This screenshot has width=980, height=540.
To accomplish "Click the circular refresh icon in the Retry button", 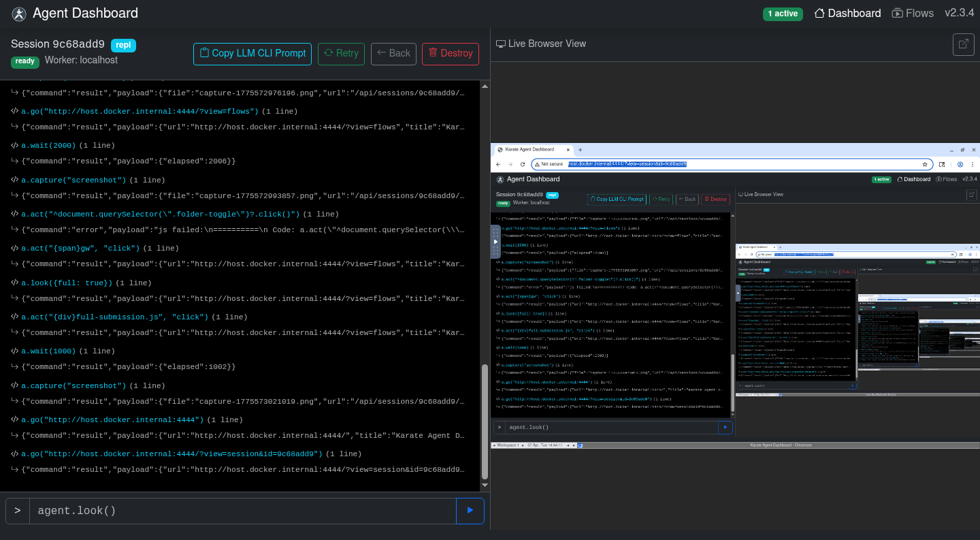I will click(x=327, y=53).
